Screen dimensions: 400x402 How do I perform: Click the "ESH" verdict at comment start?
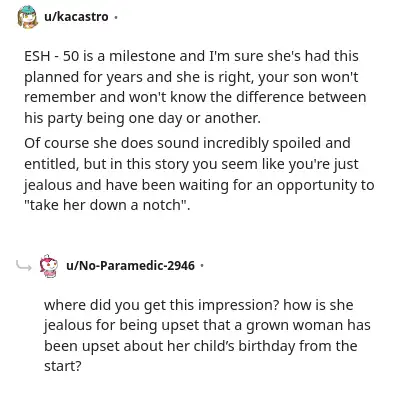35,56
